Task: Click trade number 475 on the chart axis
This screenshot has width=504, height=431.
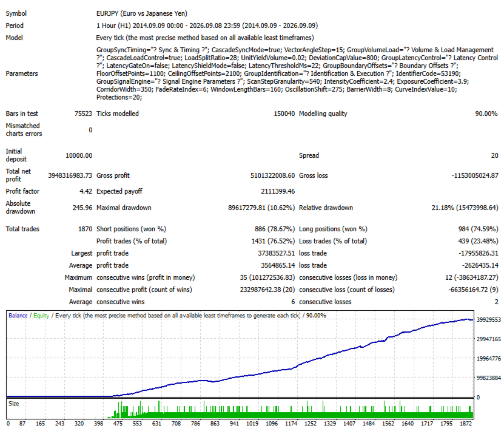Action: coord(118,423)
